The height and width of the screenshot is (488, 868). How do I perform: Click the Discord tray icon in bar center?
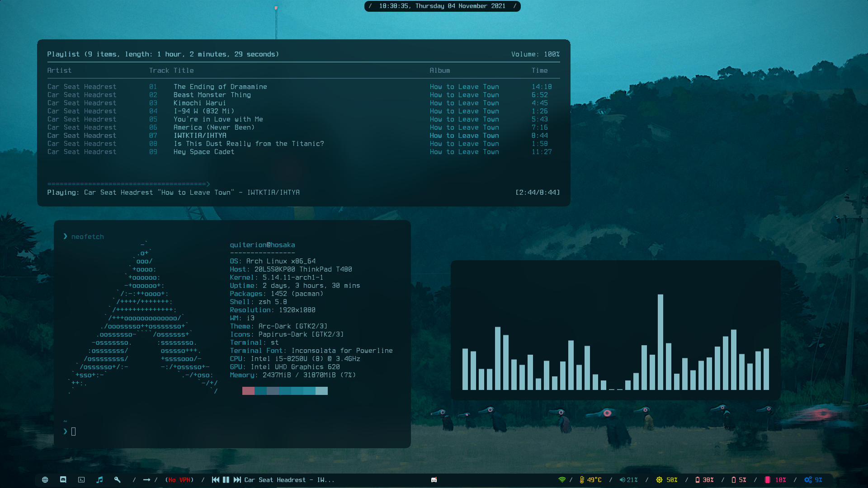click(434, 480)
